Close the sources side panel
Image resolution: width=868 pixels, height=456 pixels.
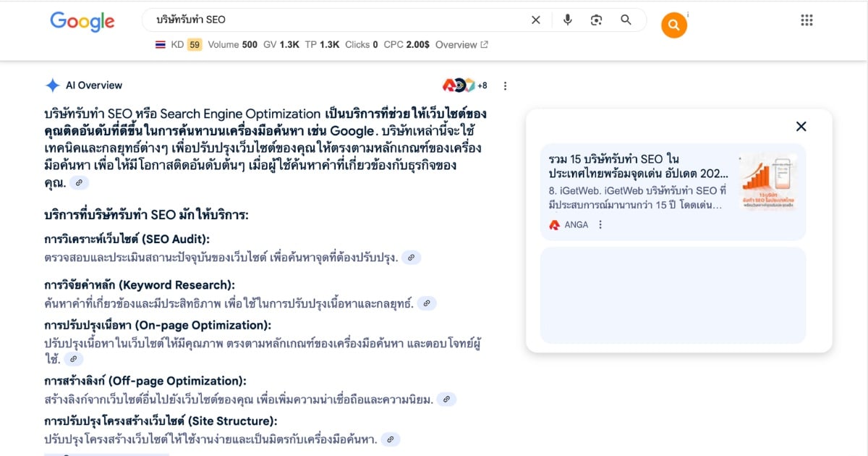[801, 127]
